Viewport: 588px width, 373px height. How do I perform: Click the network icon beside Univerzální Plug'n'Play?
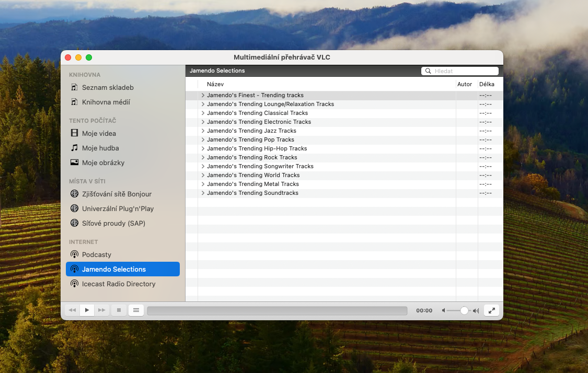(74, 208)
